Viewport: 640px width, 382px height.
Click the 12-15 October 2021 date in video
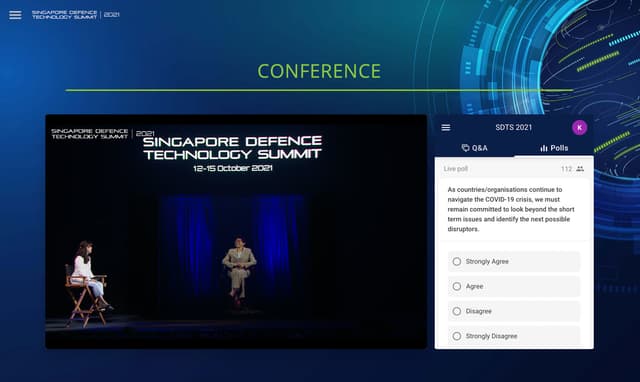click(233, 168)
